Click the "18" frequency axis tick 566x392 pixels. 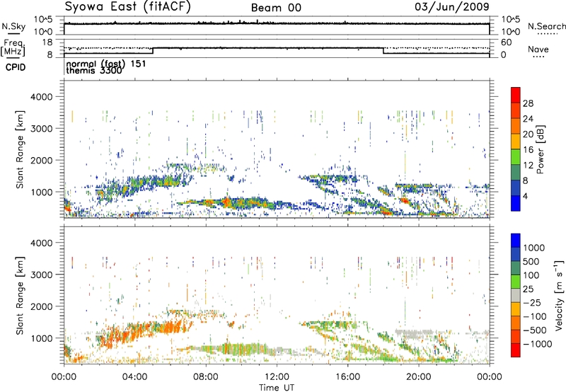click(47, 42)
